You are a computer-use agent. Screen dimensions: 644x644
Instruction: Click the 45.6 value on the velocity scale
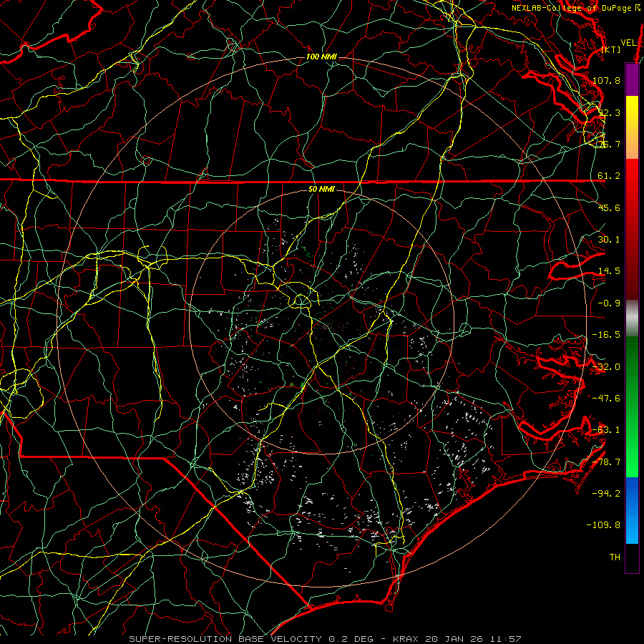coord(609,208)
